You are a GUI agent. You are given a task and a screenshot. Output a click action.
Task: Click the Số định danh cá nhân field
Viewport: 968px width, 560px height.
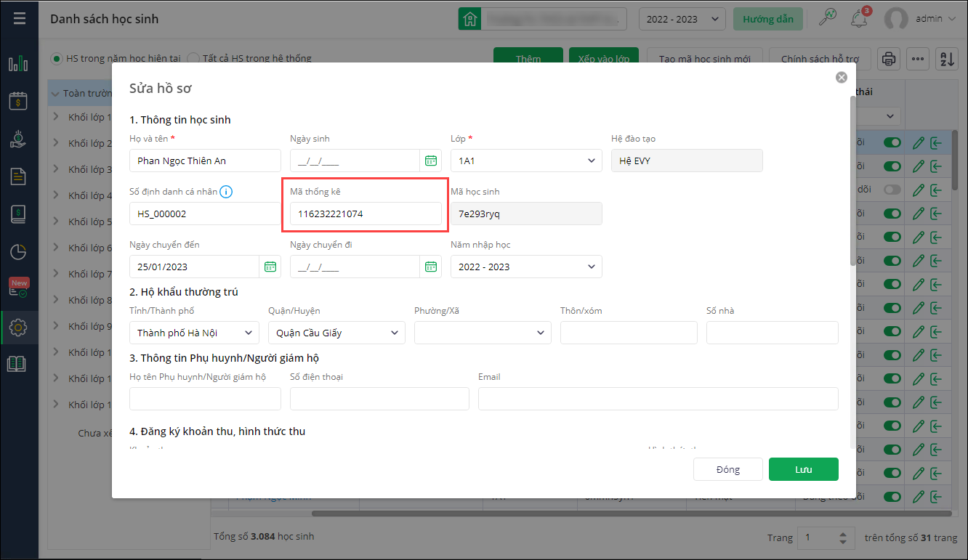(x=205, y=214)
